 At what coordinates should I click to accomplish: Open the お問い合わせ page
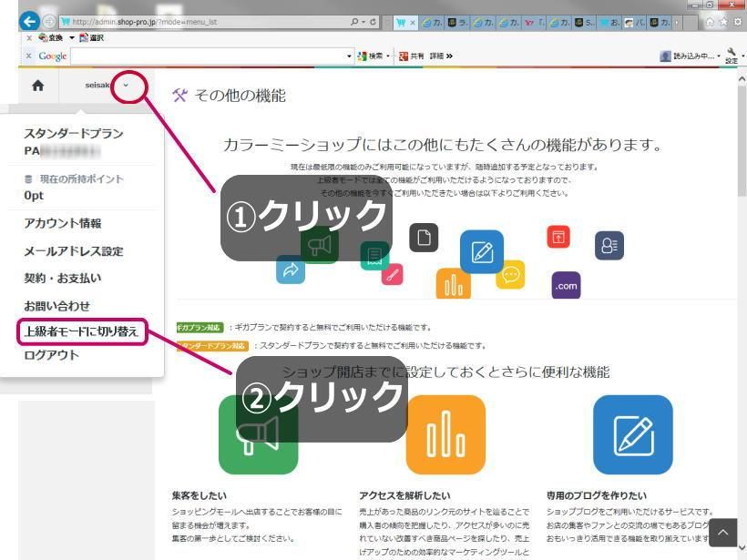(x=56, y=306)
